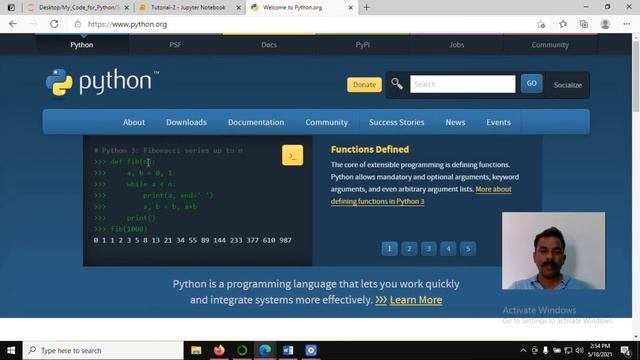This screenshot has width=640, height=360.
Task: Close the Tutorial-2 Jupyter Notebook tab
Action: [x=239, y=7]
